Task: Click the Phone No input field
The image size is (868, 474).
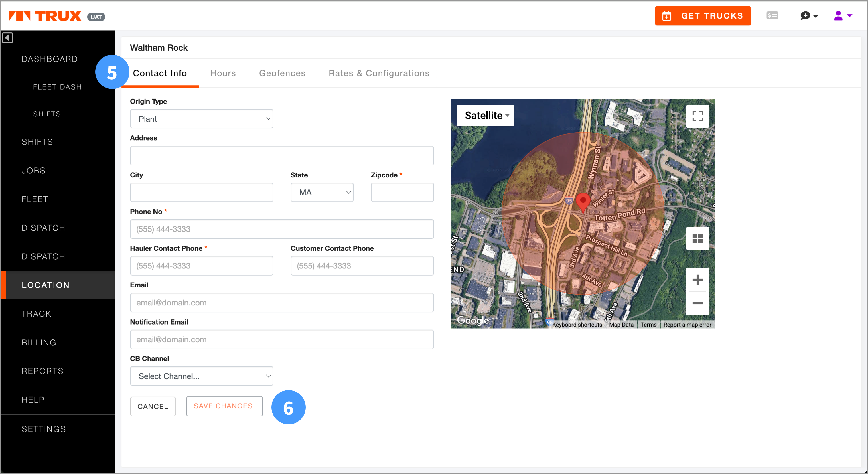Action: pos(282,229)
